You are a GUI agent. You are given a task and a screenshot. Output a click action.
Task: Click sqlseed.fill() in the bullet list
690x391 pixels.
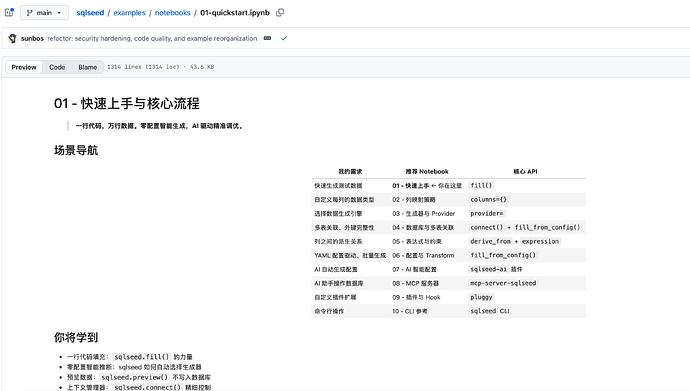[x=141, y=357]
